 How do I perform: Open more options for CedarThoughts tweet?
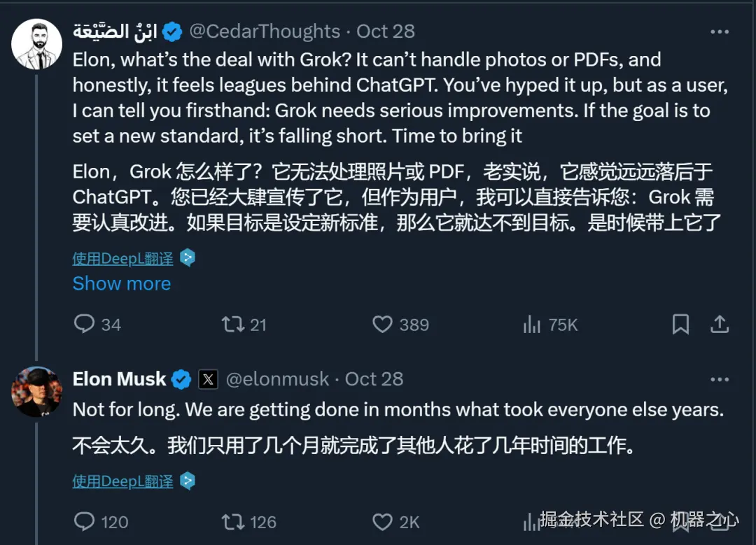click(720, 32)
